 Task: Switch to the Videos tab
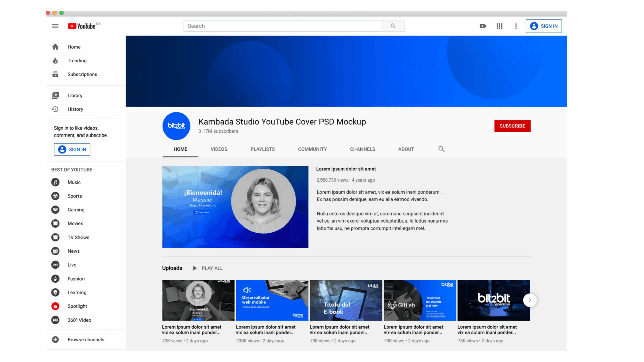click(x=219, y=149)
